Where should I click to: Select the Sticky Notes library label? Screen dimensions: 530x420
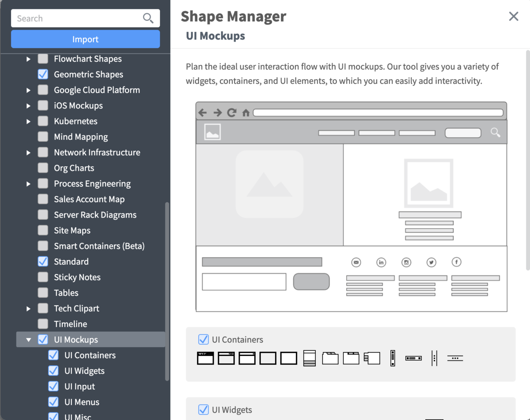77,277
